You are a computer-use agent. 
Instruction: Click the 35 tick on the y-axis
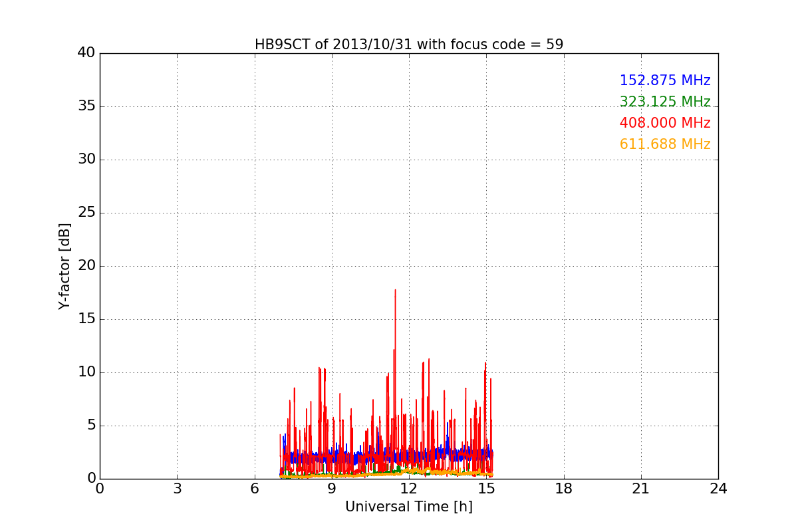(x=86, y=106)
